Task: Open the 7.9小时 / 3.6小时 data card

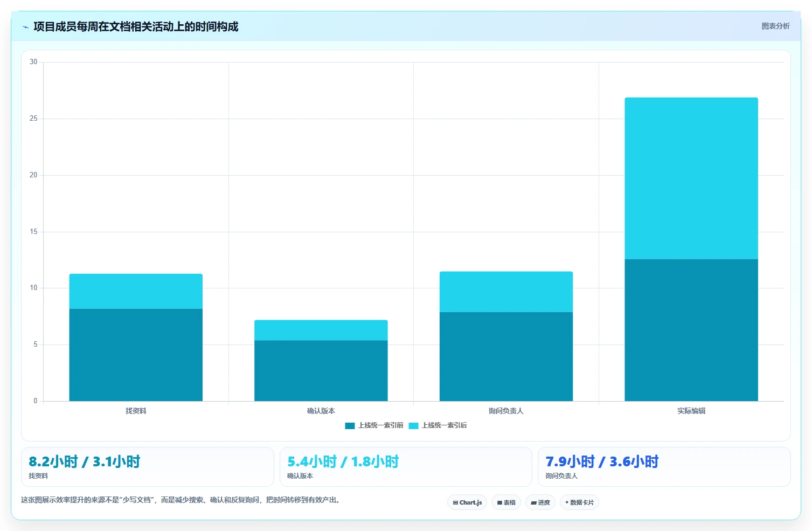Action: pyautogui.click(x=664, y=467)
